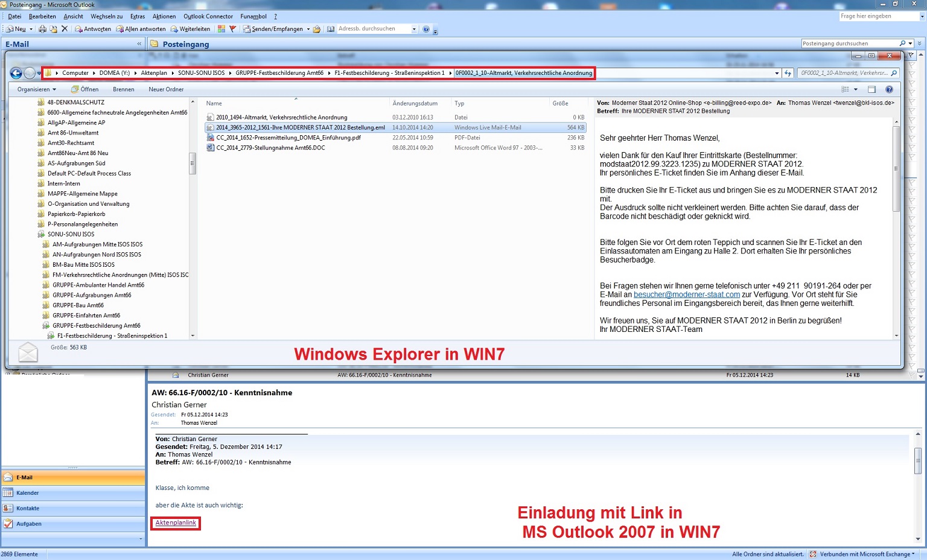Select the CC_2014_2779-Stellungnahme Amt66.DOC file

[270, 148]
